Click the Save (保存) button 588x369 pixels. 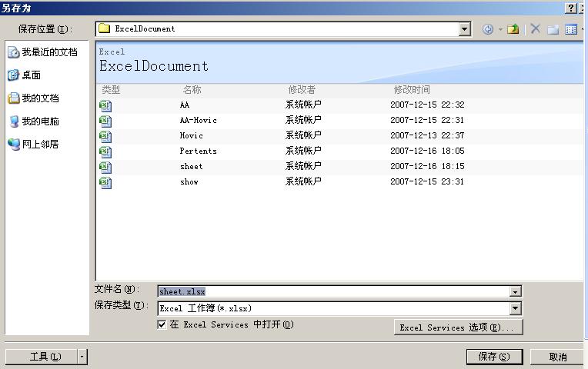[494, 357]
